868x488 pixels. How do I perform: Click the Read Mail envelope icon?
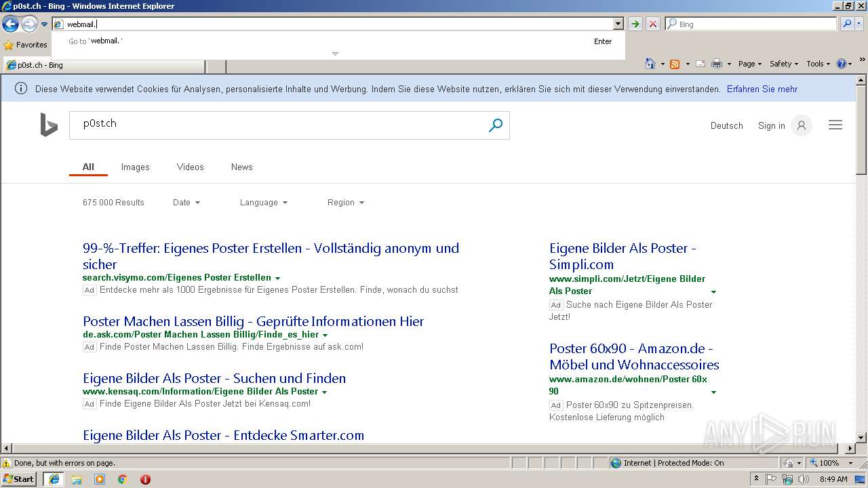coord(701,64)
